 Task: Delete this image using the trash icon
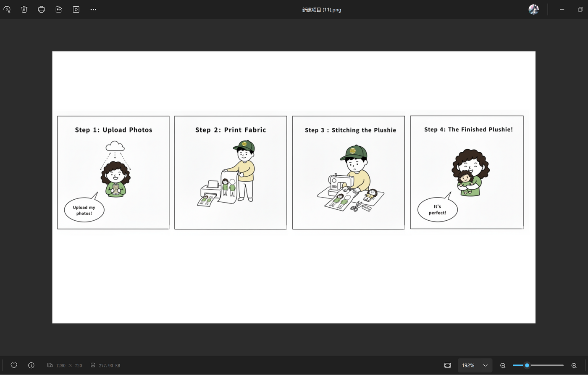pyautogui.click(x=24, y=9)
